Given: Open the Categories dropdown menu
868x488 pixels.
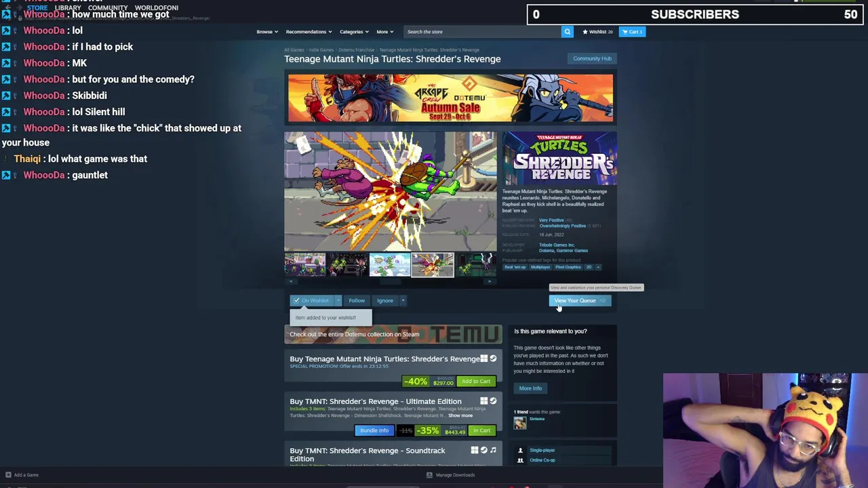Looking at the screenshot, I should pos(353,32).
